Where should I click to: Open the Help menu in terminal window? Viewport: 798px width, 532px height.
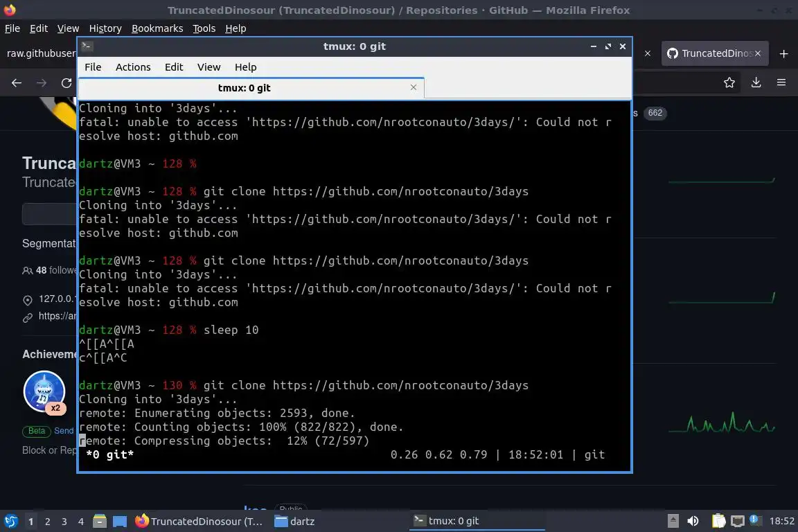245,67
